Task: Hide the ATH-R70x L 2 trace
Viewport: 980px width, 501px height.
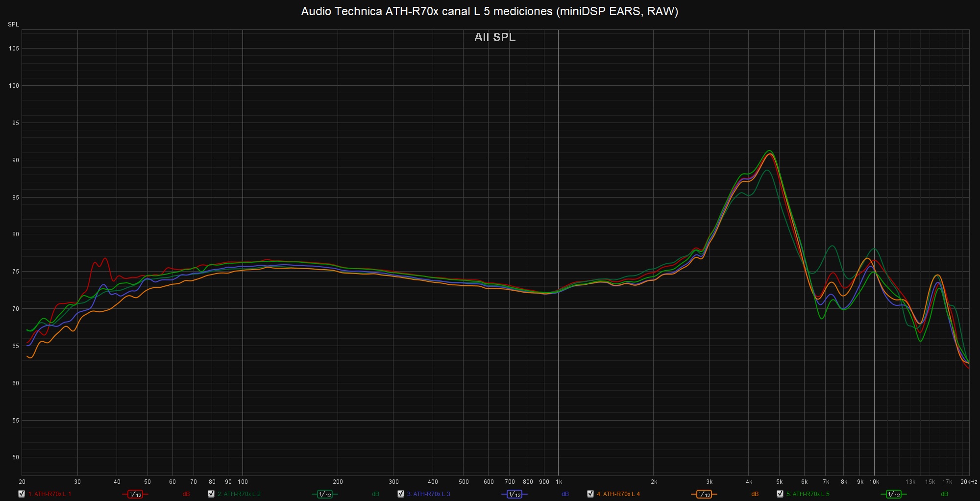Action: pyautogui.click(x=211, y=494)
